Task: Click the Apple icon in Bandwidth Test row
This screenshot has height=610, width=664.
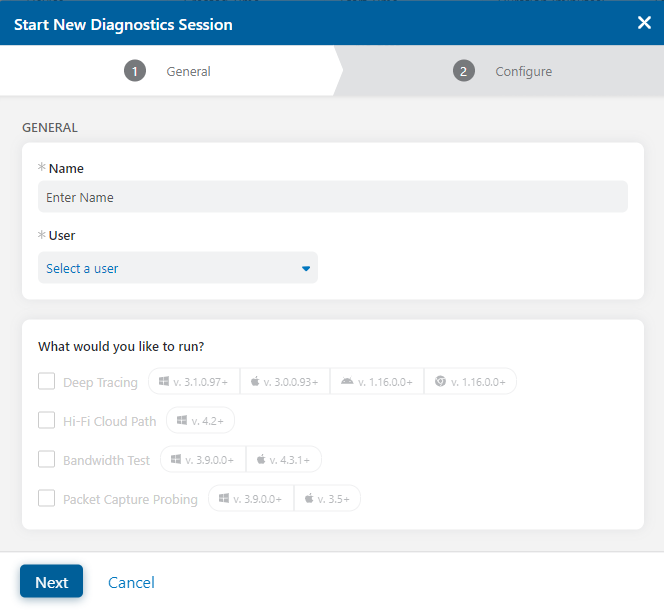Action: (261, 460)
